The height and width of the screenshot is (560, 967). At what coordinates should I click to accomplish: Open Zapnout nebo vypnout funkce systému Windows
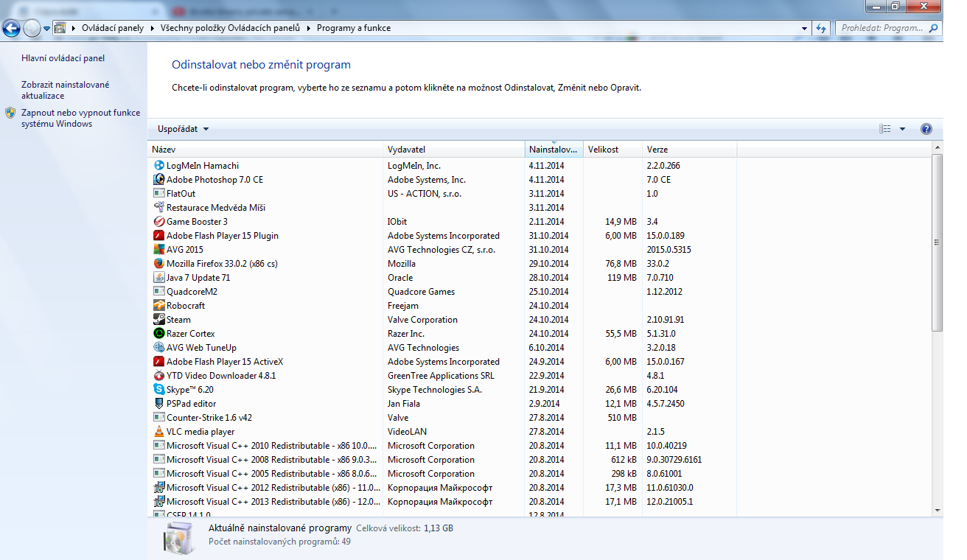80,119
